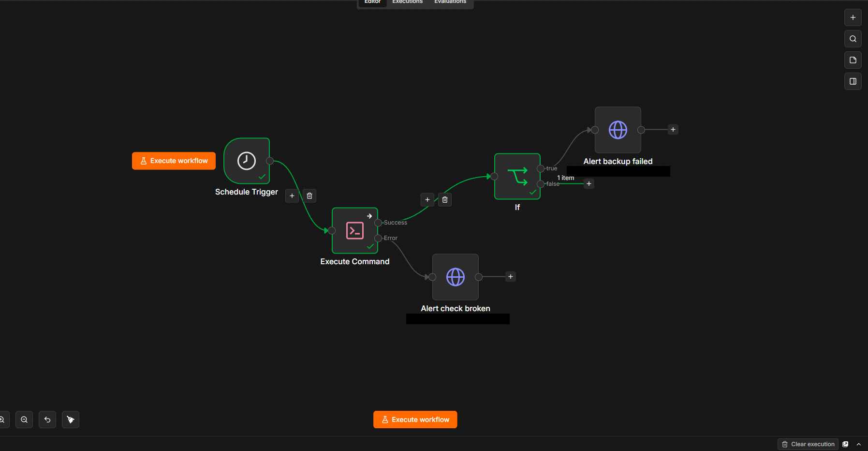The image size is (868, 451).
Task: Pop out the logs panel
Action: click(845, 444)
